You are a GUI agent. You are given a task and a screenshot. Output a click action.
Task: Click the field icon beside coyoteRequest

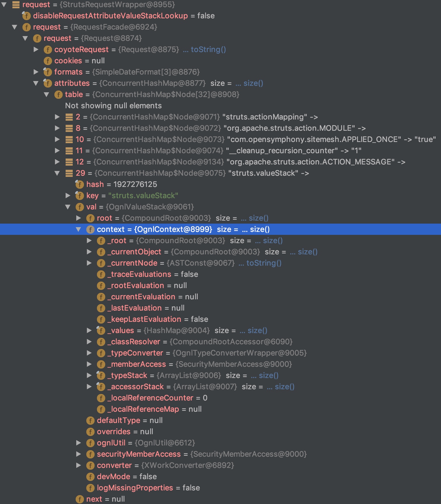tap(48, 50)
